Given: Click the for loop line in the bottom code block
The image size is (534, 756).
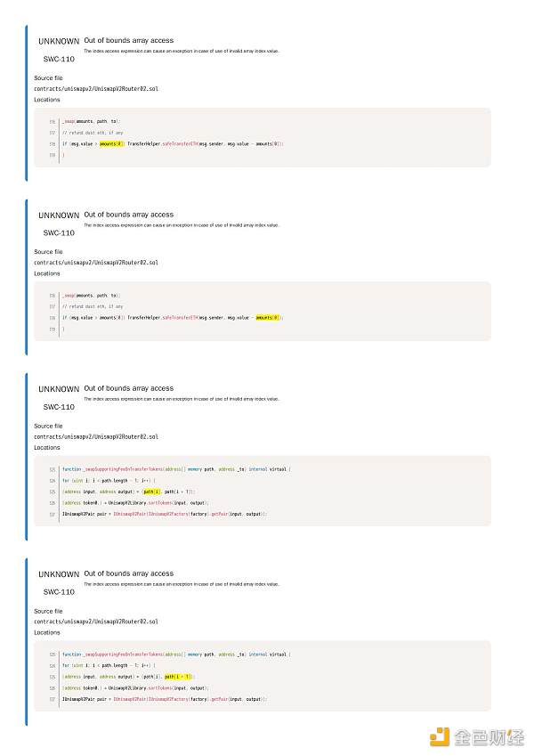Looking at the screenshot, I should tap(109, 666).
